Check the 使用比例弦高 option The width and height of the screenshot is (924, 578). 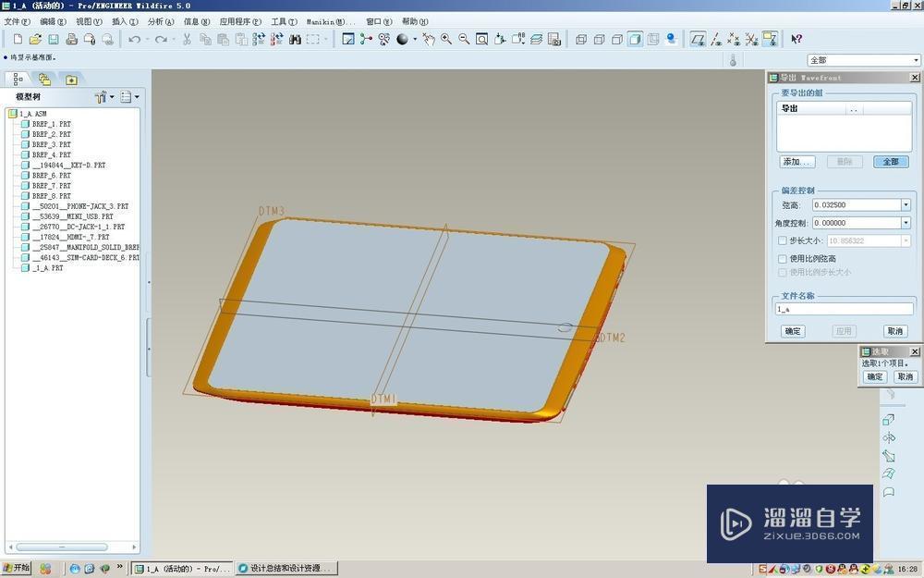click(x=783, y=259)
